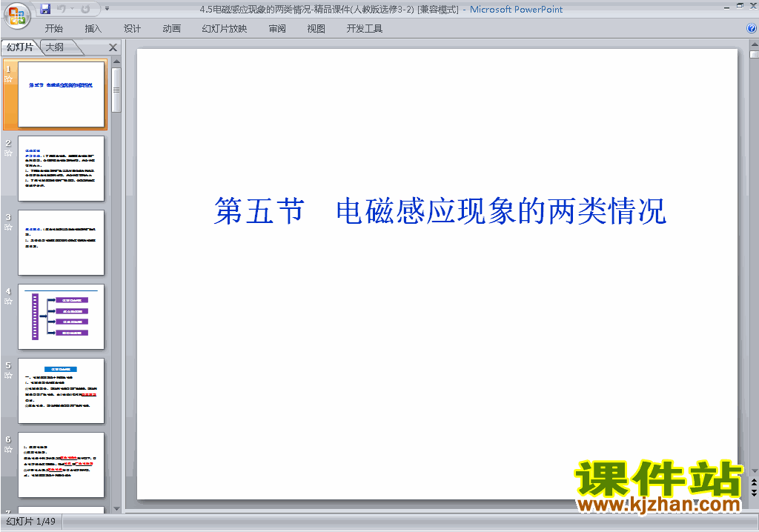
Task: Undo the last action
Action: (61, 9)
